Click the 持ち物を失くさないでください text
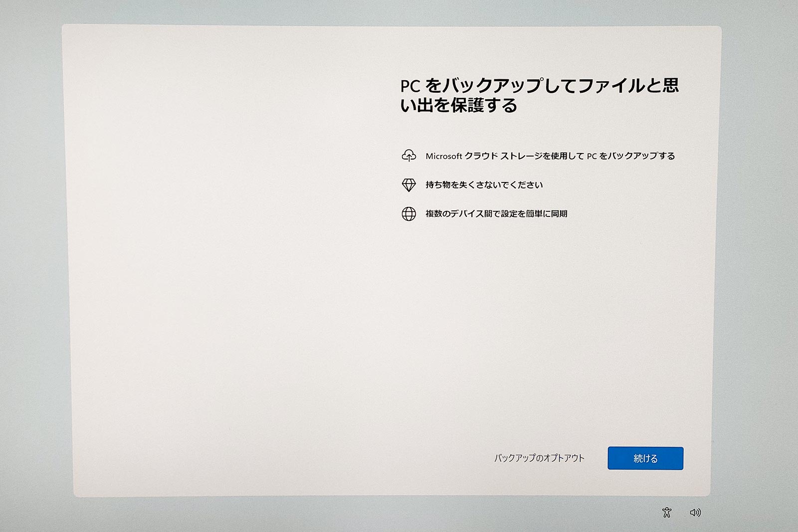Screen dimensions: 798x532 [x=484, y=185]
